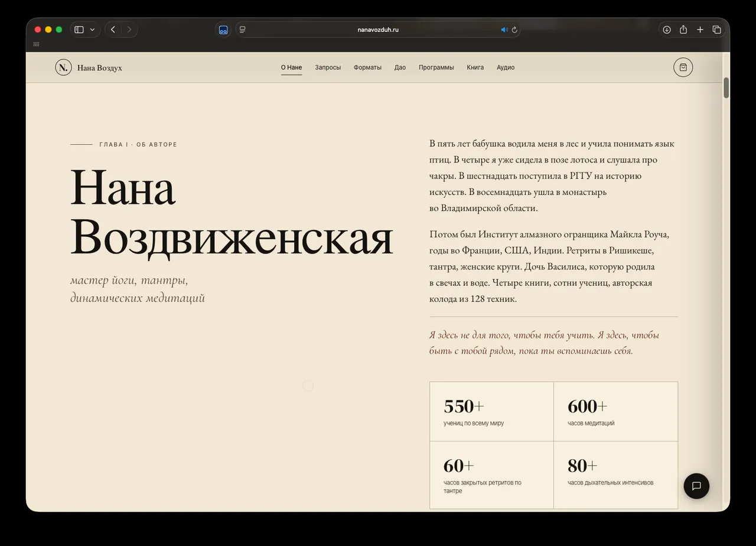The width and height of the screenshot is (756, 546).
Task: Open the Форматы menu item
Action: coord(367,67)
